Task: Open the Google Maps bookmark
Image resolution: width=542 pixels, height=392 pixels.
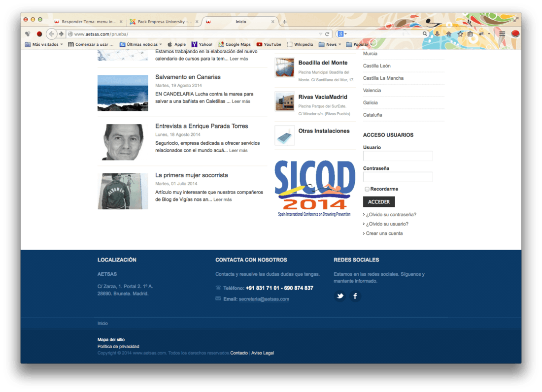Action: point(235,44)
